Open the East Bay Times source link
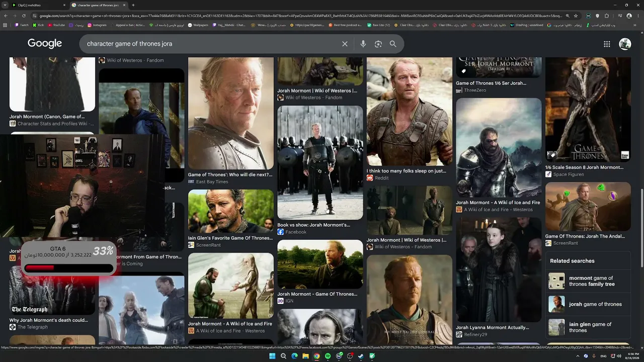644x362 pixels. (x=208, y=182)
